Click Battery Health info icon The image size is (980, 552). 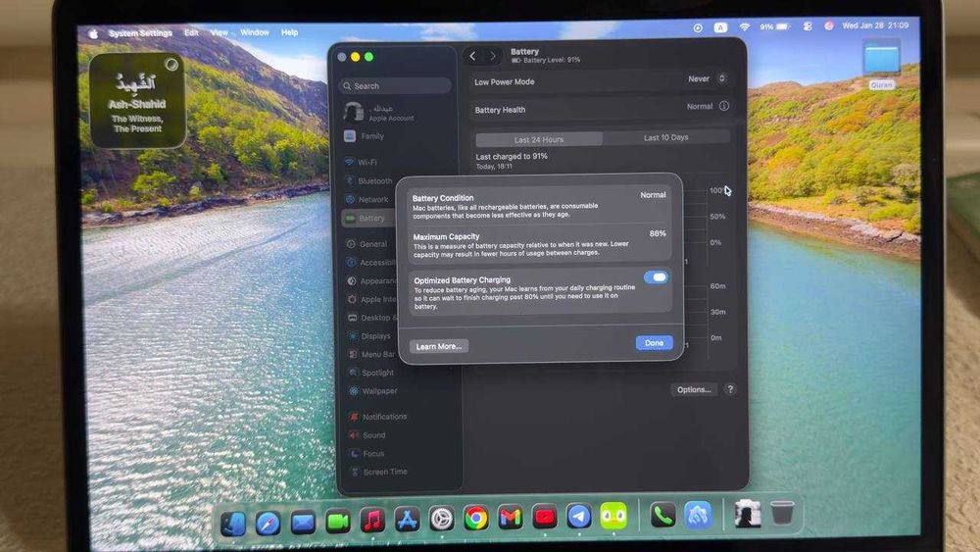click(724, 106)
